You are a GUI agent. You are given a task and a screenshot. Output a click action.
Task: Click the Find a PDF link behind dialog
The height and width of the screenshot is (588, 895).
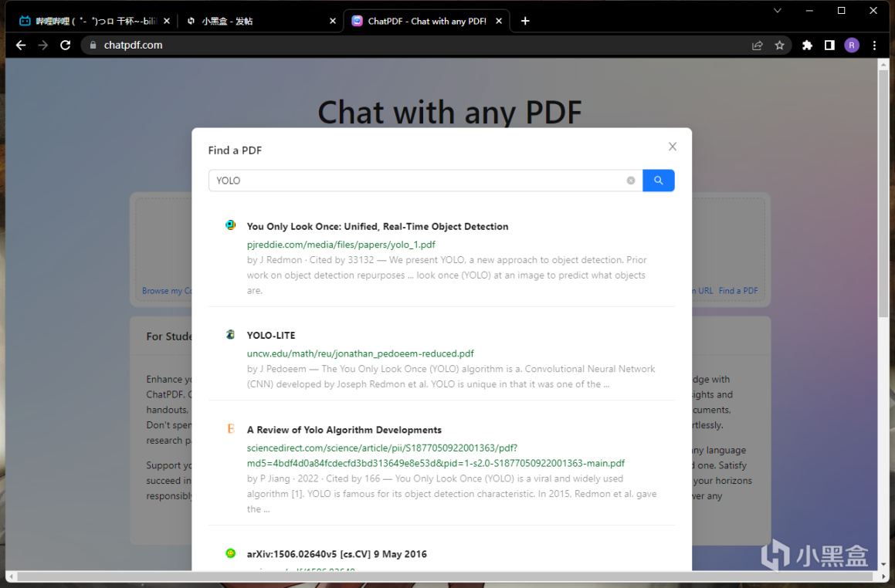[738, 290]
